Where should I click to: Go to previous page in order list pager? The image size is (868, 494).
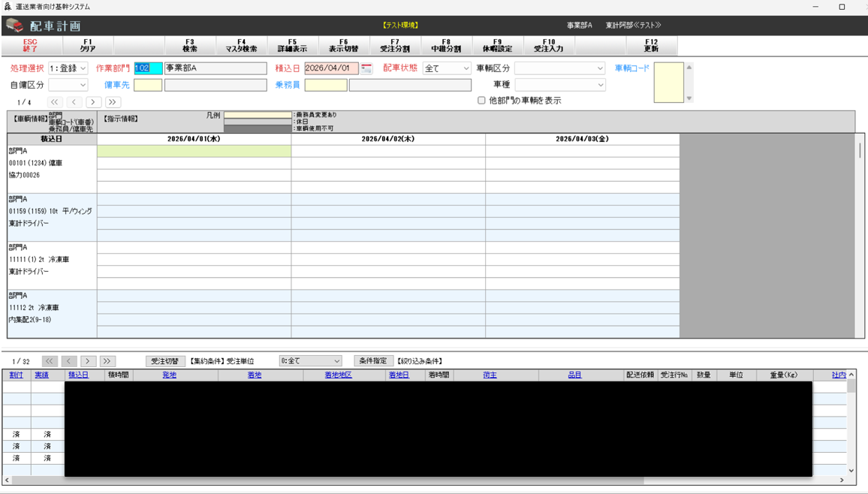point(69,361)
